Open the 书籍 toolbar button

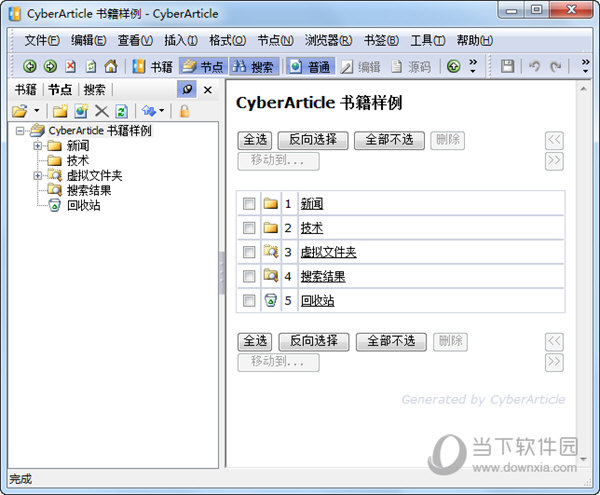point(152,67)
